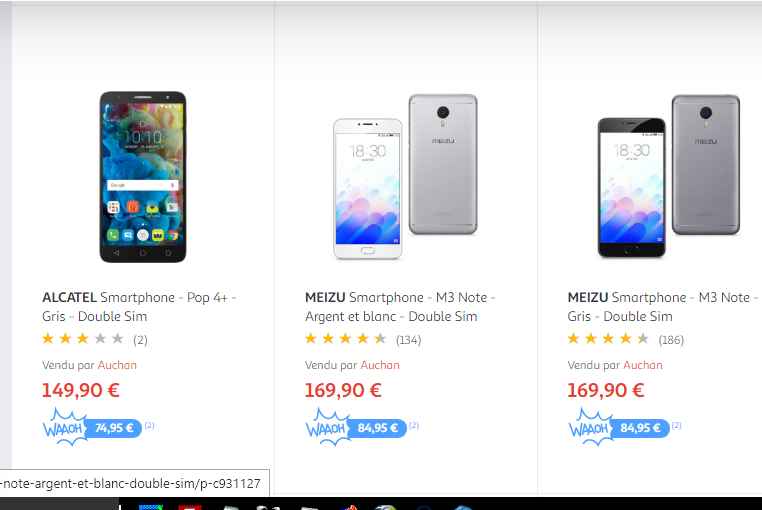The image size is (762, 510).
Task: Click the Auchan seller link under Alcatel Pop 4+
Action: point(117,365)
